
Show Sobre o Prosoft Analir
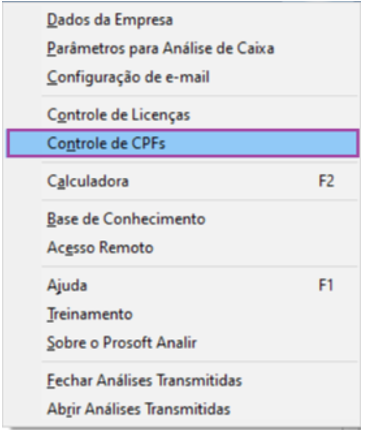point(183,343)
